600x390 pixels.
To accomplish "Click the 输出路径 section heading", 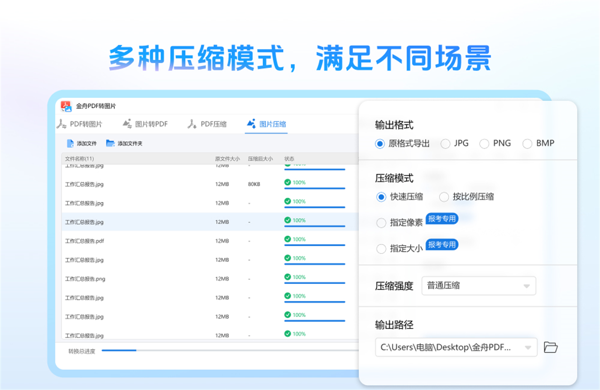I will [x=394, y=325].
